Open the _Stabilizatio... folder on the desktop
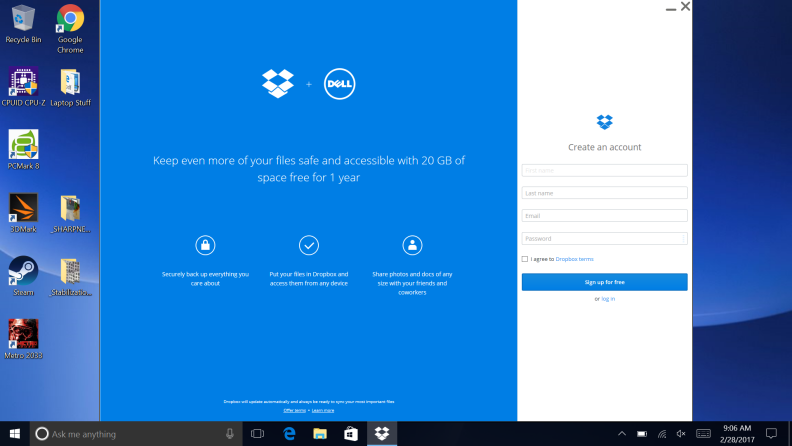The width and height of the screenshot is (792, 446). coord(70,276)
